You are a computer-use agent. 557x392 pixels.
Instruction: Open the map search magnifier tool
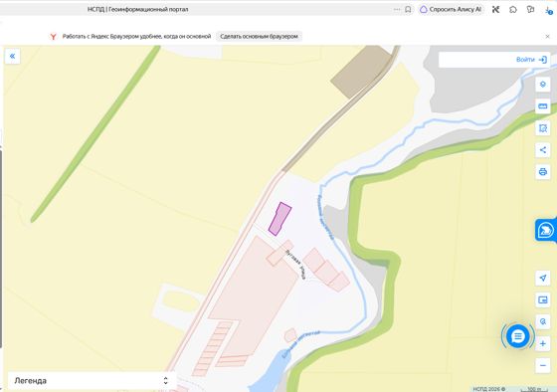click(x=542, y=321)
